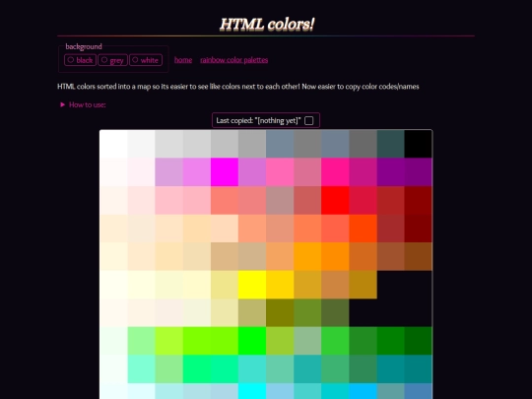Pick the aquamarine swatch below pale green
The width and height of the screenshot is (532, 399).
click(142, 369)
